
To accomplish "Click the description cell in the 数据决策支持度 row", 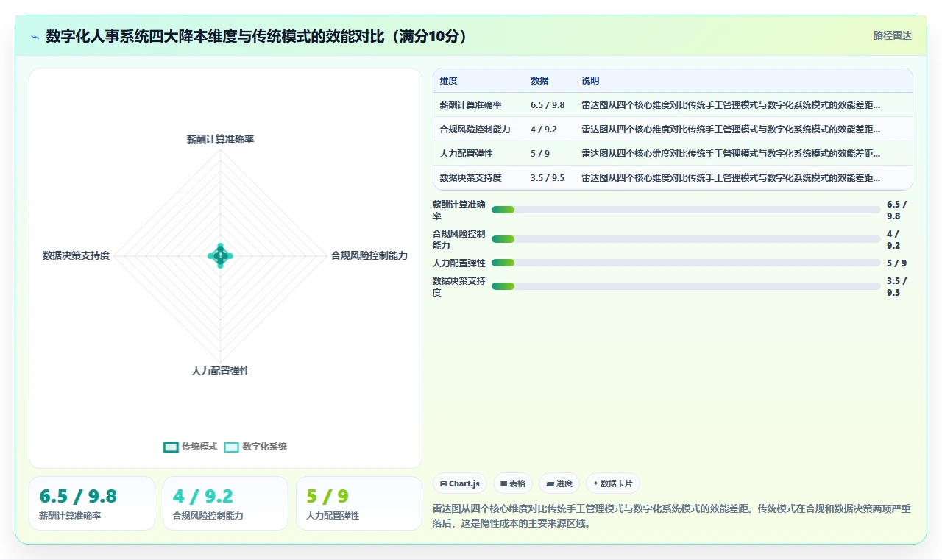I will tap(743, 177).
